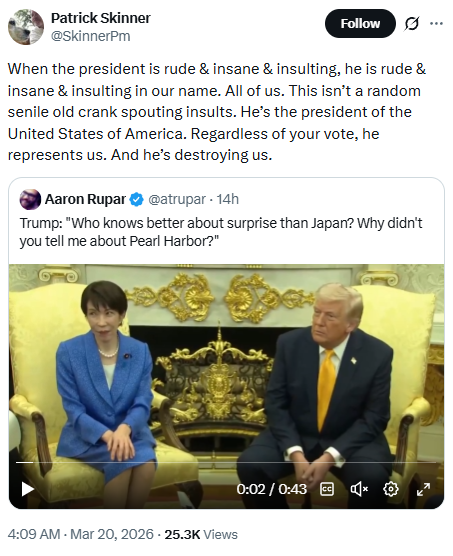
Task: Open the Grok explain icon
Action: point(412,24)
